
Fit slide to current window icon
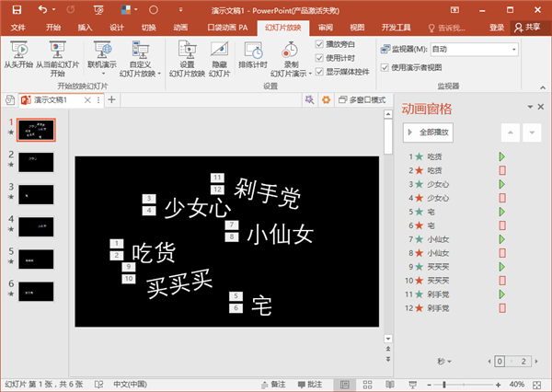537,385
